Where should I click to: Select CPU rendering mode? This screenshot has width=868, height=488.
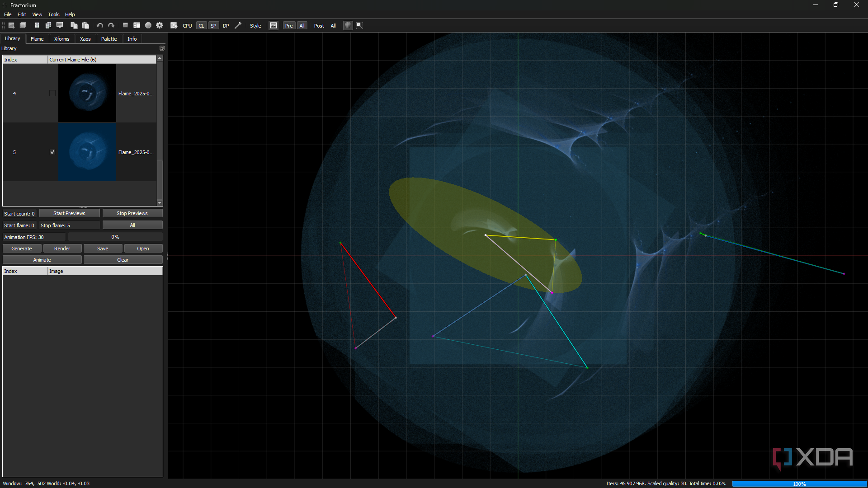(x=187, y=26)
